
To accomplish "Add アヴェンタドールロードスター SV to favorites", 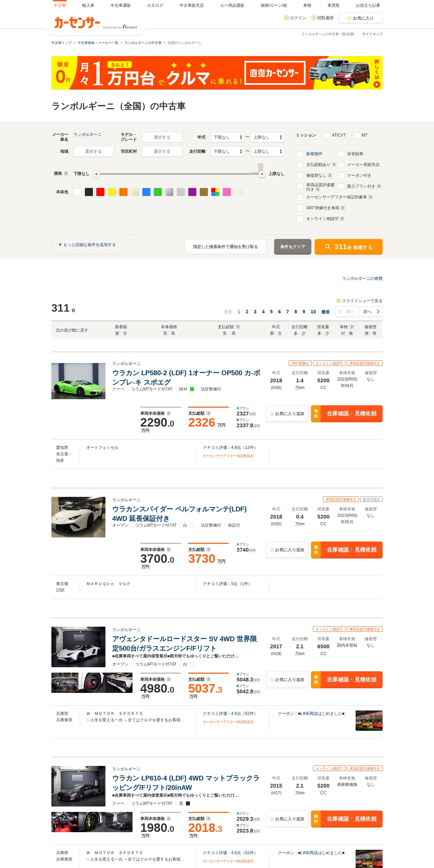I will point(287,680).
